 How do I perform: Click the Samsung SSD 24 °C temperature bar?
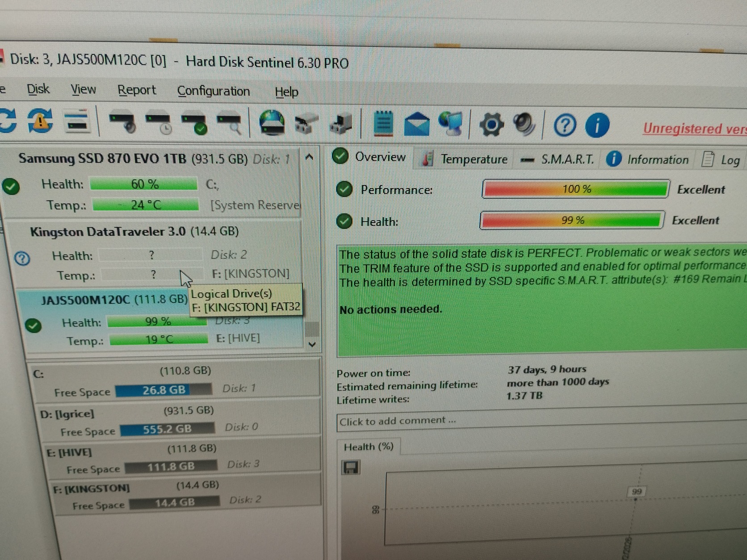(x=146, y=205)
